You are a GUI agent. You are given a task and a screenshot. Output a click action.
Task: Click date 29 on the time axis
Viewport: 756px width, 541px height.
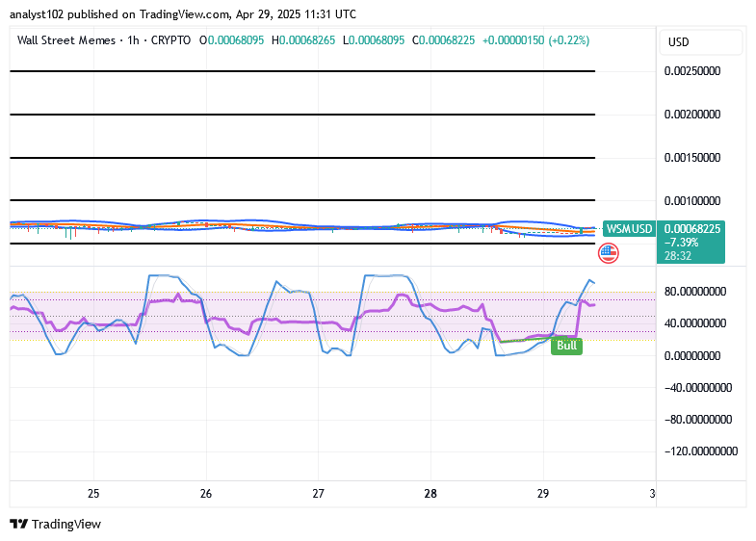[x=543, y=493]
